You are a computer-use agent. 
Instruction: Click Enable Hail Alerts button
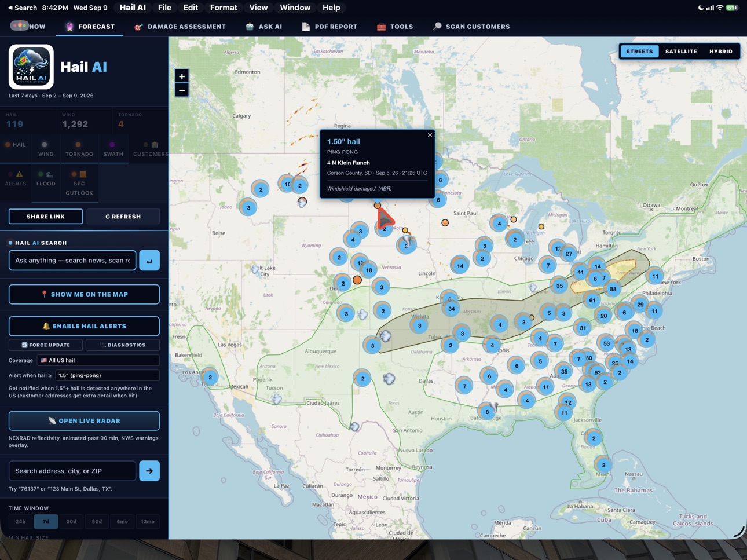(x=84, y=326)
